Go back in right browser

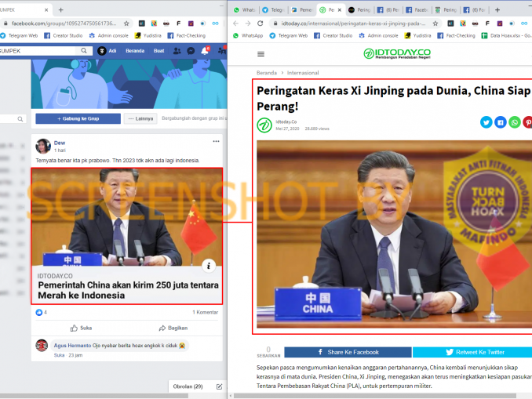coord(235,24)
